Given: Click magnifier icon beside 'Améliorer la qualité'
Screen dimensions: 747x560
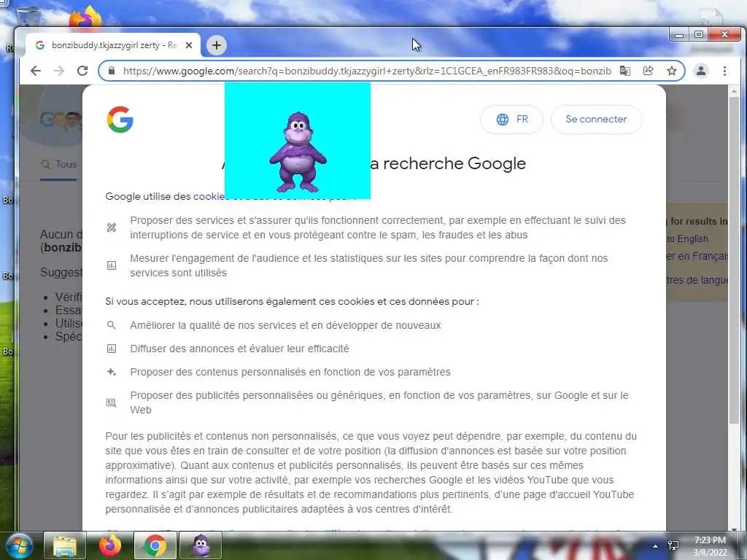Looking at the screenshot, I should coord(112,325).
